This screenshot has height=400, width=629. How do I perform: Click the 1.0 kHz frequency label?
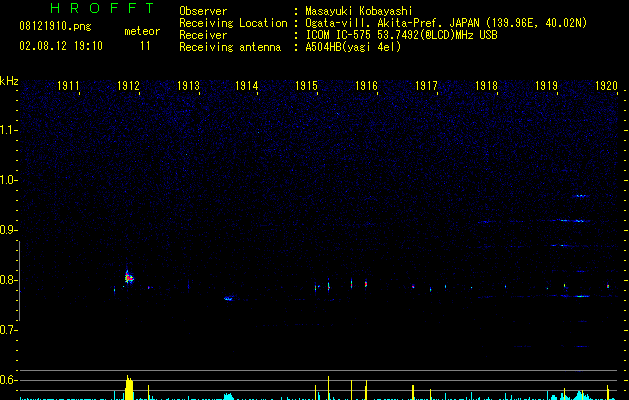8,180
